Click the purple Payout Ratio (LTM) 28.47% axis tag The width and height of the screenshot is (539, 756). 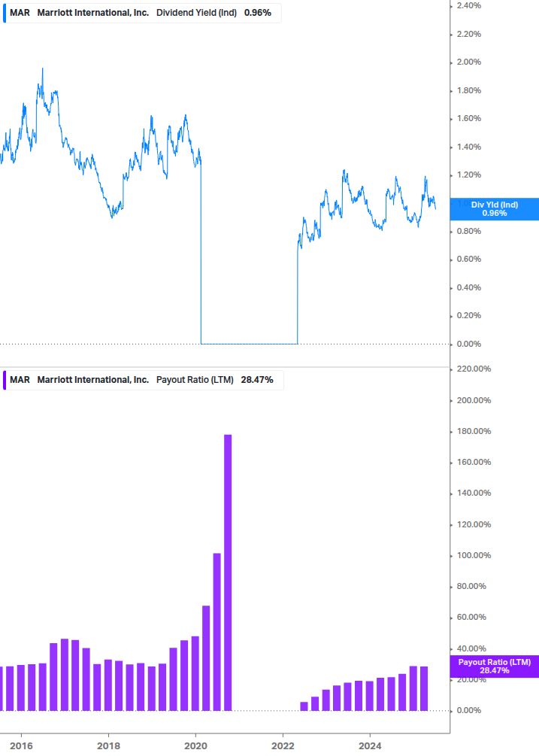[494, 666]
